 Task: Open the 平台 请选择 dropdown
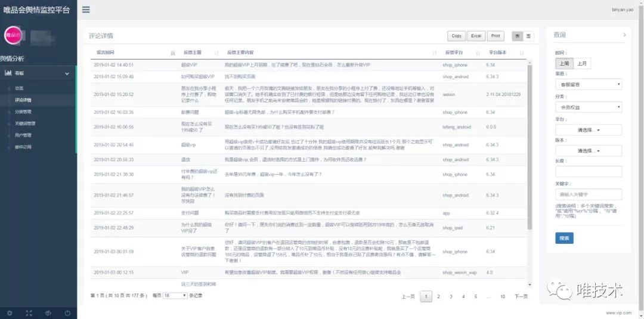click(589, 130)
